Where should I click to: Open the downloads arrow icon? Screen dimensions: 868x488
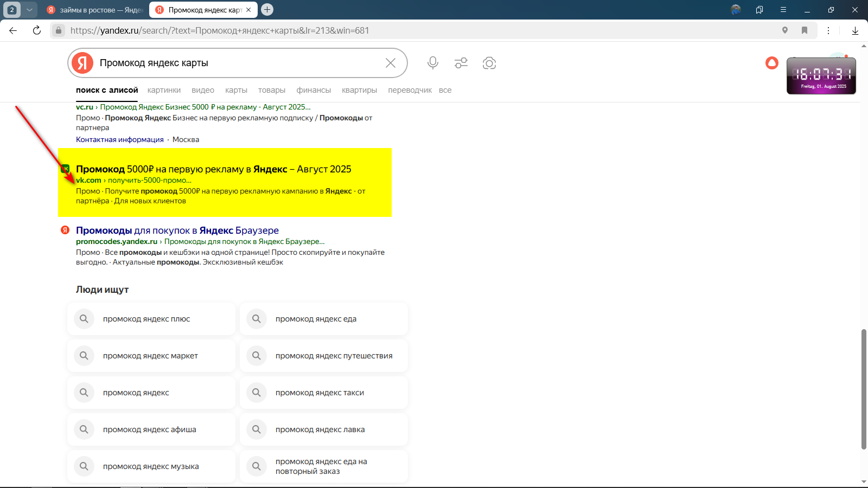pyautogui.click(x=855, y=30)
